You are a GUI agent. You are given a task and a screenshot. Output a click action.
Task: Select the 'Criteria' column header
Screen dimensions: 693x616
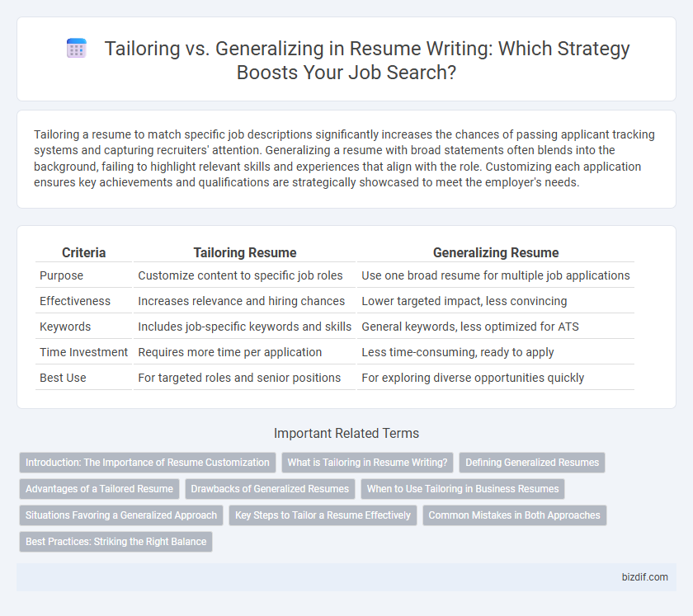(83, 252)
